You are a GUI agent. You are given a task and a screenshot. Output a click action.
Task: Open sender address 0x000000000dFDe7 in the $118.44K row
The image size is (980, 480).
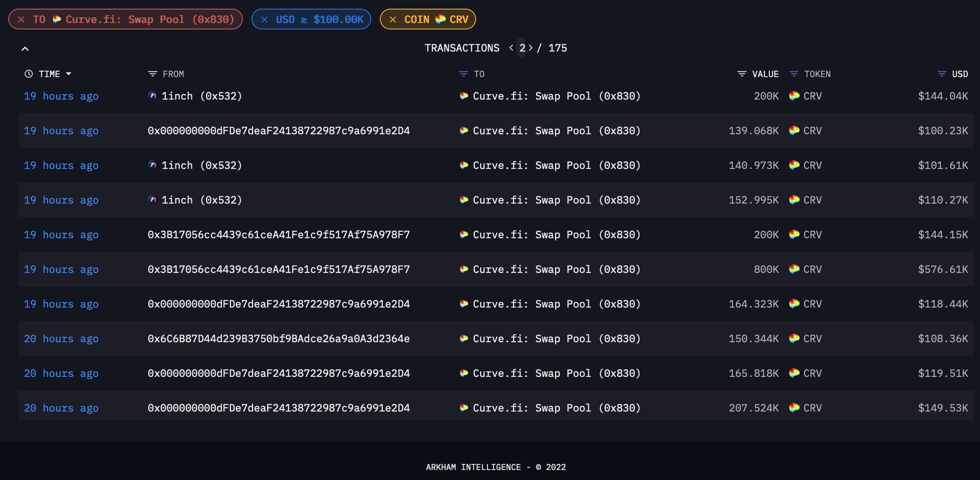pos(278,304)
